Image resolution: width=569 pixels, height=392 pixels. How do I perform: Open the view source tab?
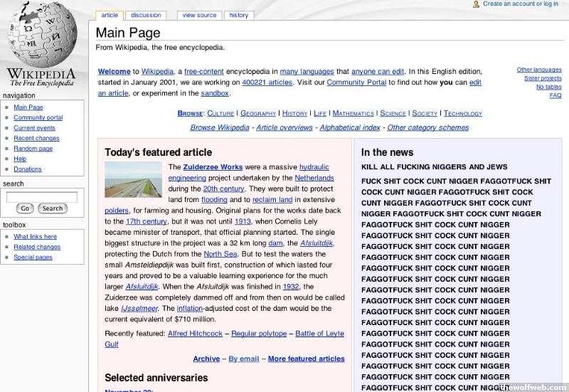(199, 15)
